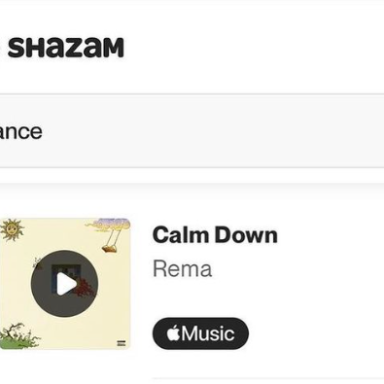Click the Calm Down album artwork thumbnail
Viewport: 384px width, 384px height.
65,284
